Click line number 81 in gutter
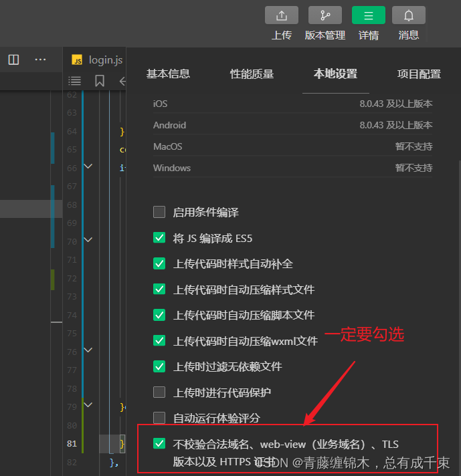Screen dimensions: 461x476 72,444
